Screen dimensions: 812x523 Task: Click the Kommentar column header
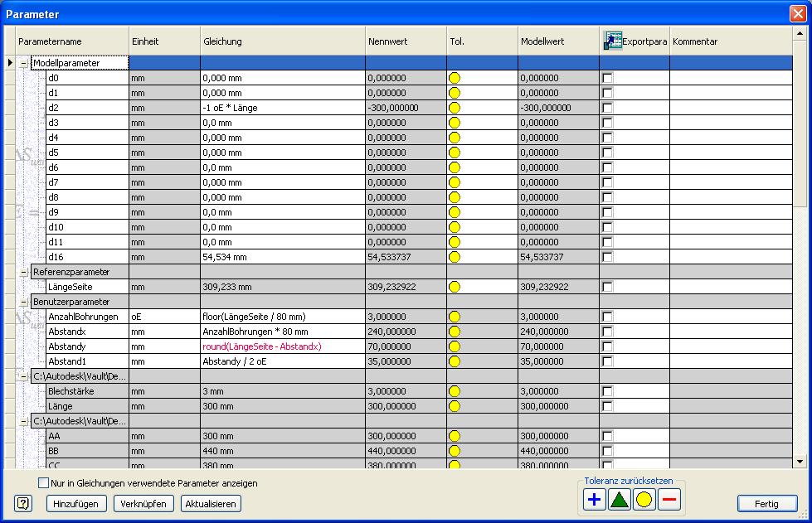(731, 41)
